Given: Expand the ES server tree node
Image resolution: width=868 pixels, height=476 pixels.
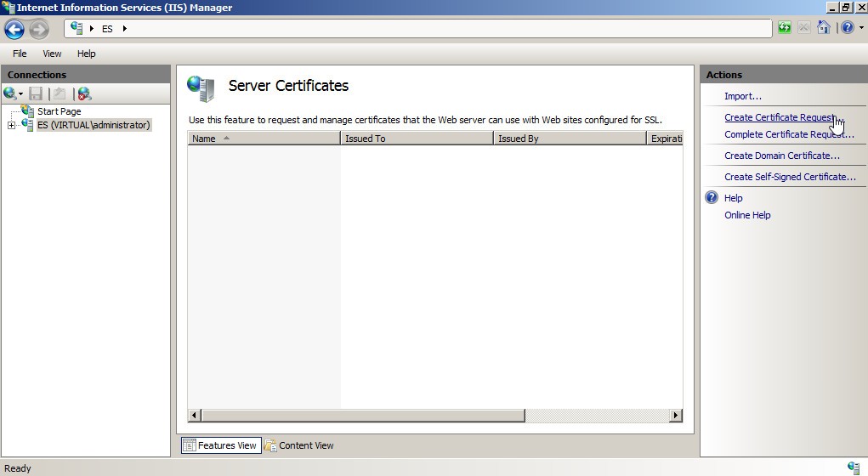Looking at the screenshot, I should click(x=11, y=126).
